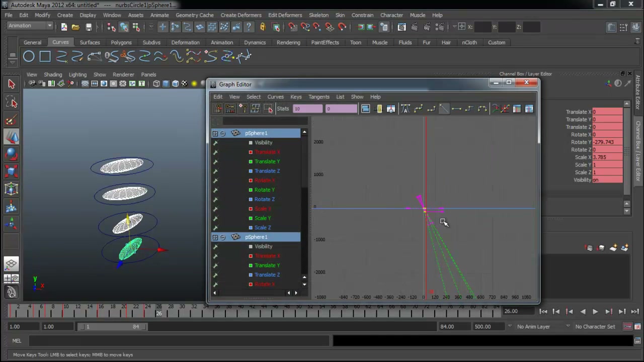Collapse the second pSphere1 node in outliner
644x362 pixels.
(x=223, y=237)
